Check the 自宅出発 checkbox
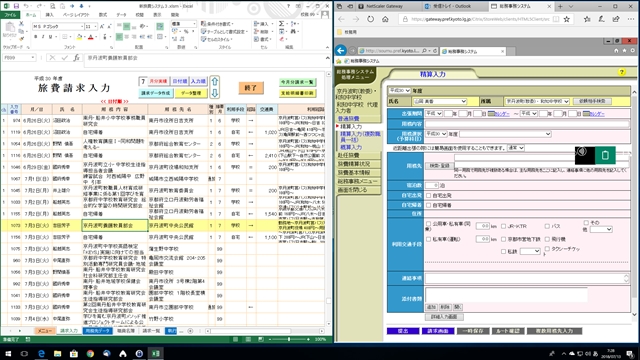 pyautogui.click(x=428, y=196)
